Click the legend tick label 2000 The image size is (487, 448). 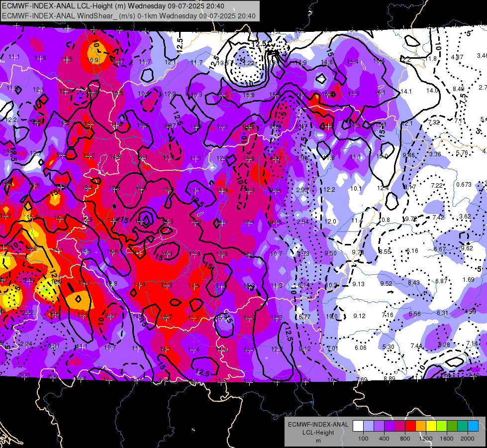pyautogui.click(x=468, y=439)
